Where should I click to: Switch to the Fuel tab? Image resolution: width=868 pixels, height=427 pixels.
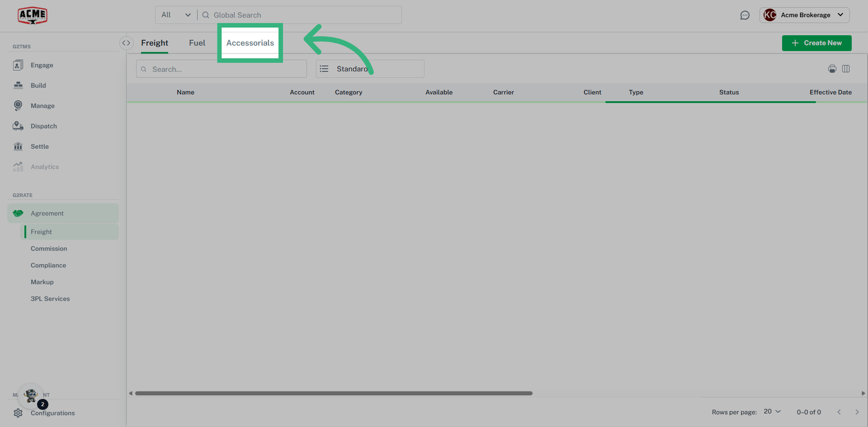point(197,43)
